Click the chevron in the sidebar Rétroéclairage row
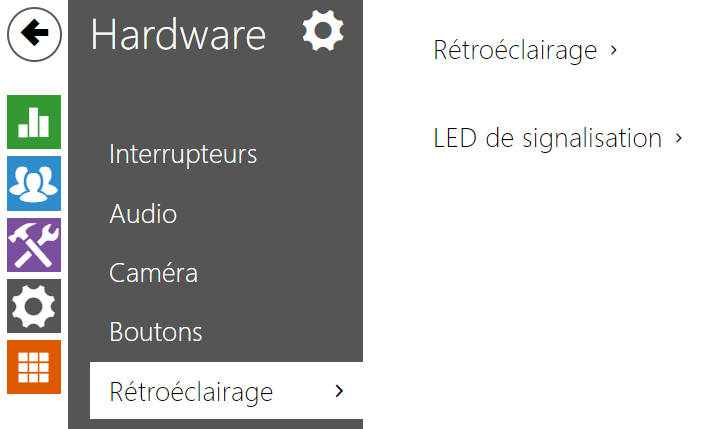This screenshot has width=728, height=429. tap(340, 390)
